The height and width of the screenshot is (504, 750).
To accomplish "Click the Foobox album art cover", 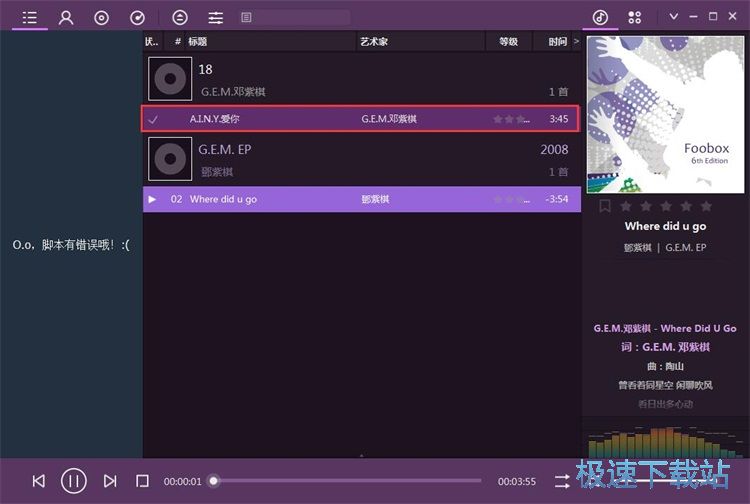I will (x=665, y=115).
